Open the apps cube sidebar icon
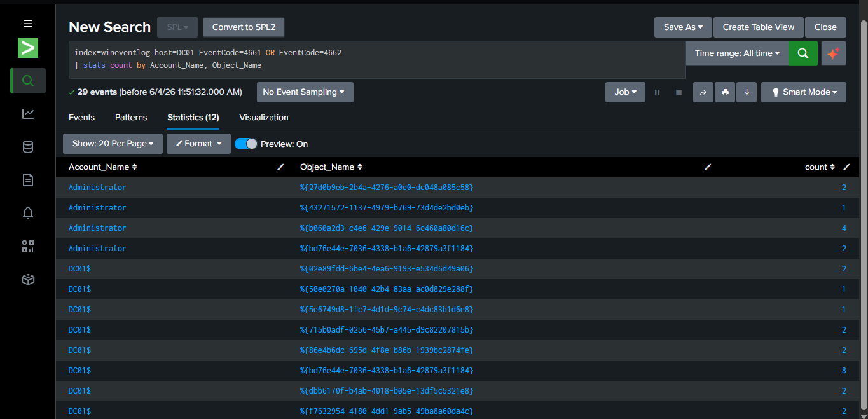The height and width of the screenshot is (419, 868). click(x=28, y=279)
